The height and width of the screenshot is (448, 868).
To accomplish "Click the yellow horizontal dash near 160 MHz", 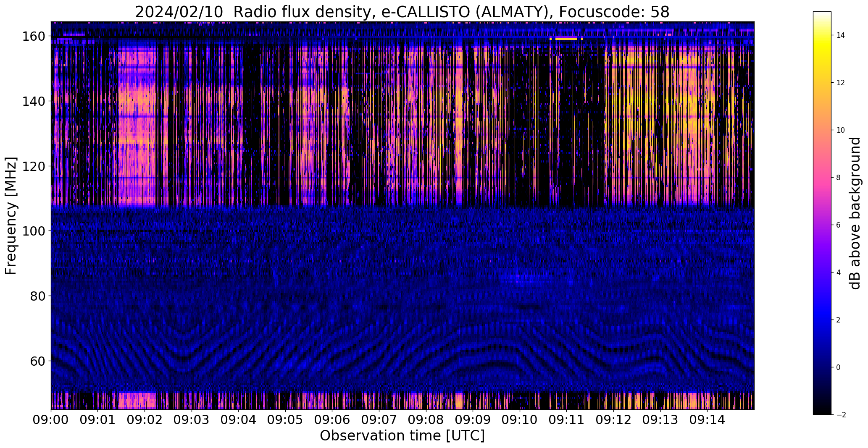I will point(566,39).
